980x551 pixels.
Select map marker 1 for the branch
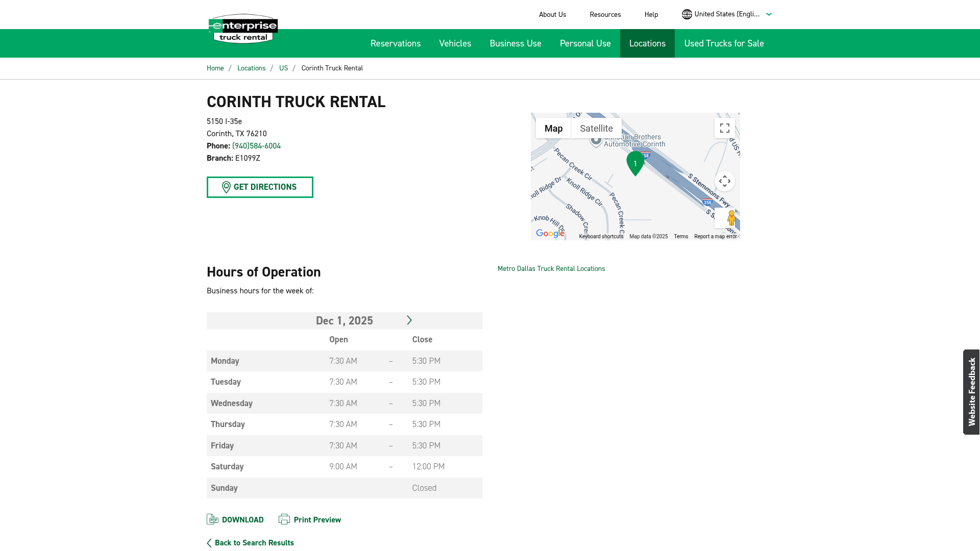635,163
